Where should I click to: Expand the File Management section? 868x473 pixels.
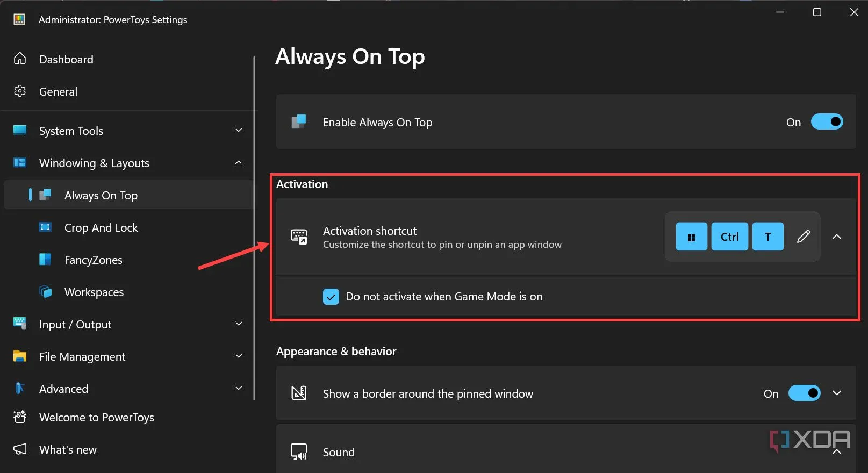pyautogui.click(x=239, y=356)
